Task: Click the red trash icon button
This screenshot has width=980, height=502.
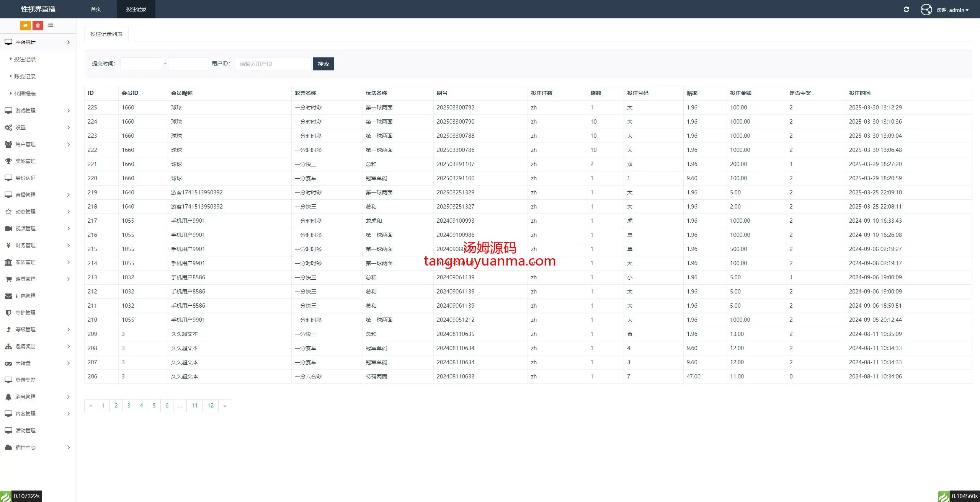Action: [38, 26]
